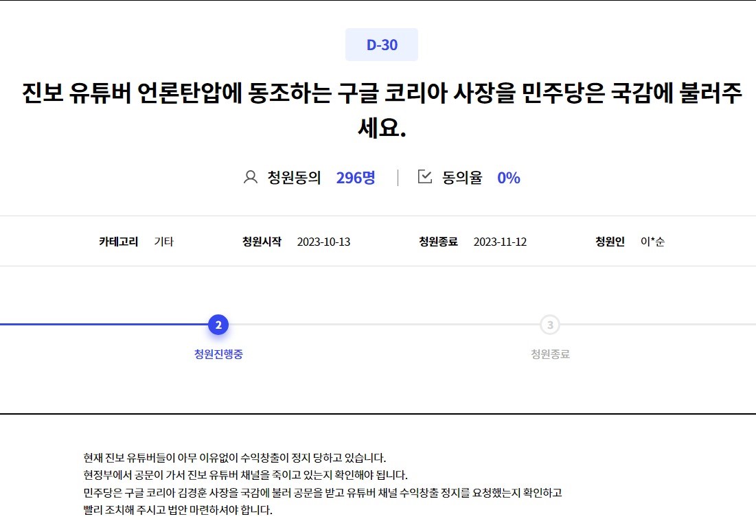Click the blue completed progress line segment
Screen dimensions: 756x532
(104, 324)
